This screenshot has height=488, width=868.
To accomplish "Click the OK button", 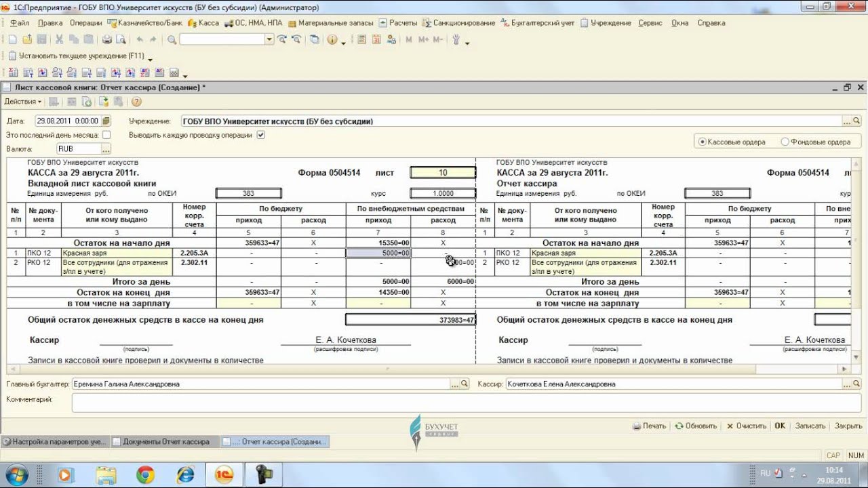I will pos(780,426).
